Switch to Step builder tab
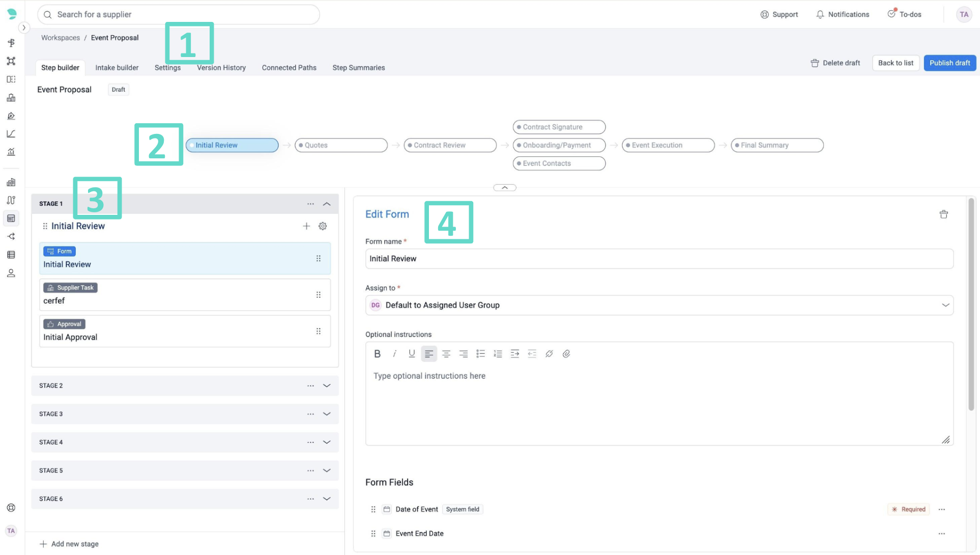 tap(60, 68)
